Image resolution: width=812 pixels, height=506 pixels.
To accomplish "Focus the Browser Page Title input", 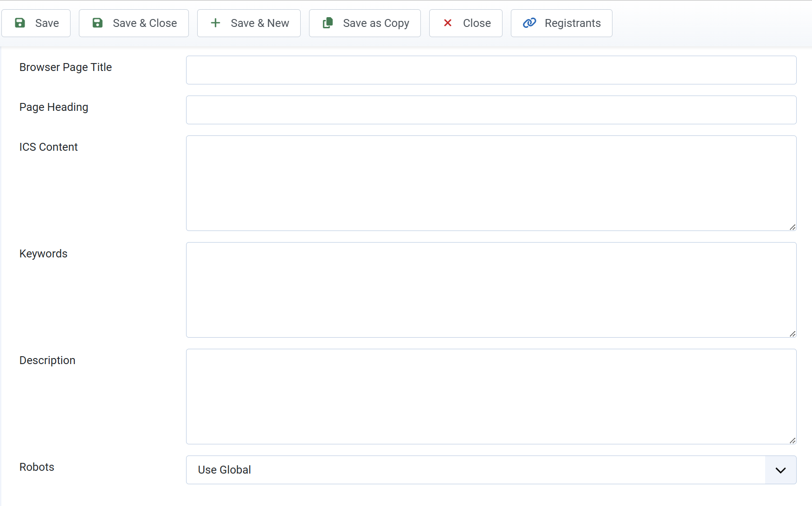I will pyautogui.click(x=491, y=70).
